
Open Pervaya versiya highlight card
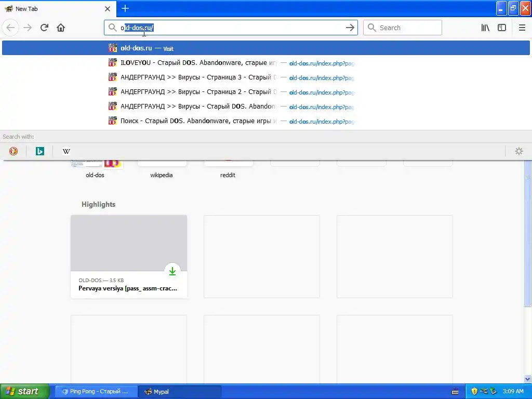[x=129, y=257]
